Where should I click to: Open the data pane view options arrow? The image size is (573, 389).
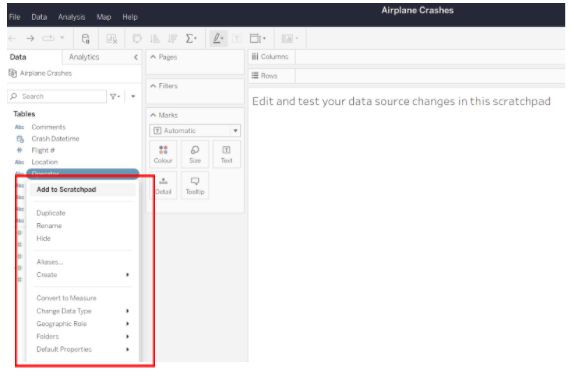(133, 97)
